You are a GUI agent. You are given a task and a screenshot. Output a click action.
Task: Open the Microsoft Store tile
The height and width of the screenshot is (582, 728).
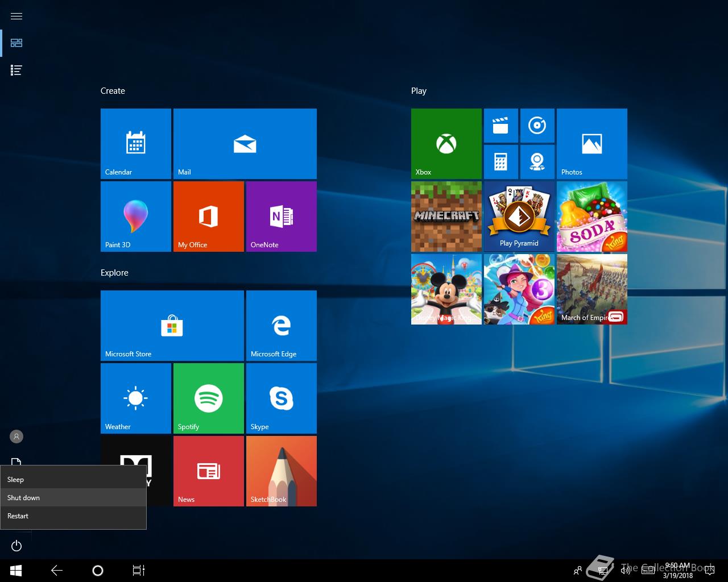172,326
